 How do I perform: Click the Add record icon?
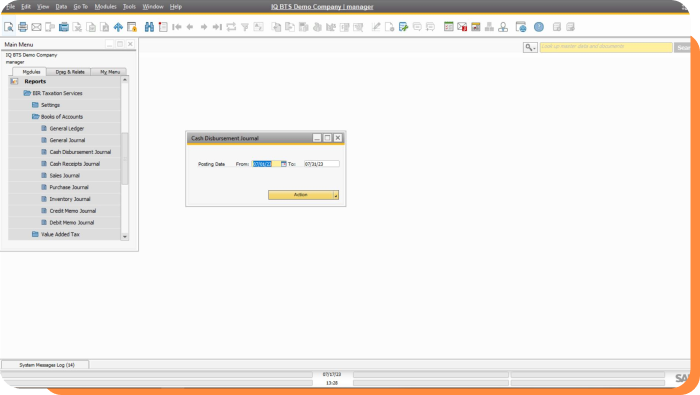point(163,27)
